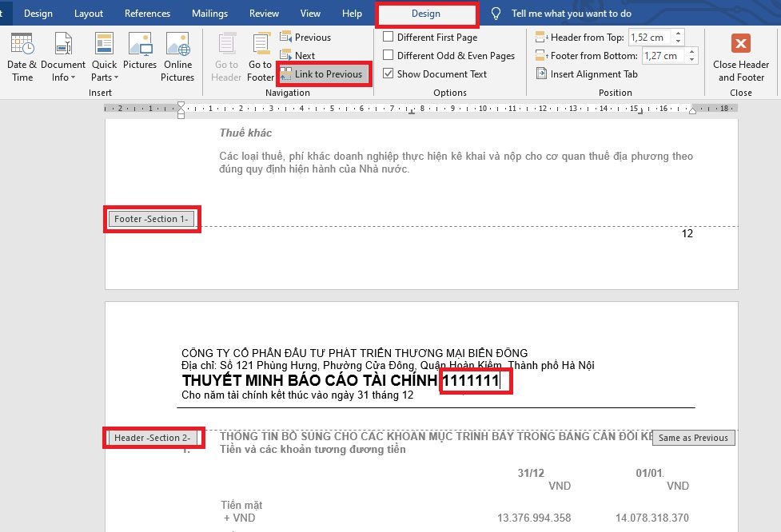This screenshot has width=781, height=532.
Task: Check Different Odd & Even Pages
Action: pyautogui.click(x=448, y=56)
